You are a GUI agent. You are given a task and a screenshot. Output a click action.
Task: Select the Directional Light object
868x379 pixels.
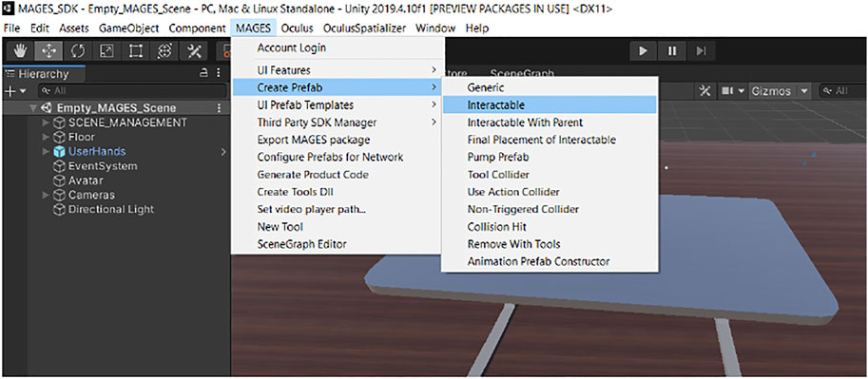click(x=110, y=209)
